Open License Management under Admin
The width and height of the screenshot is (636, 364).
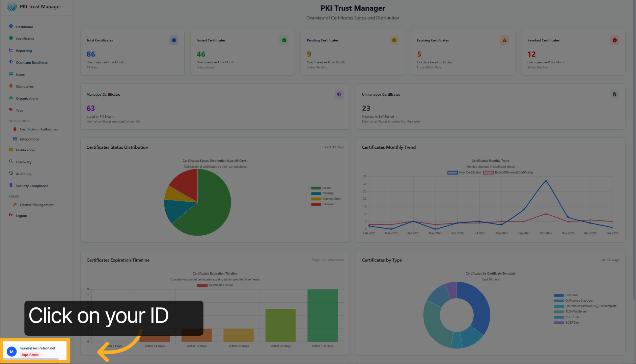[36, 205]
